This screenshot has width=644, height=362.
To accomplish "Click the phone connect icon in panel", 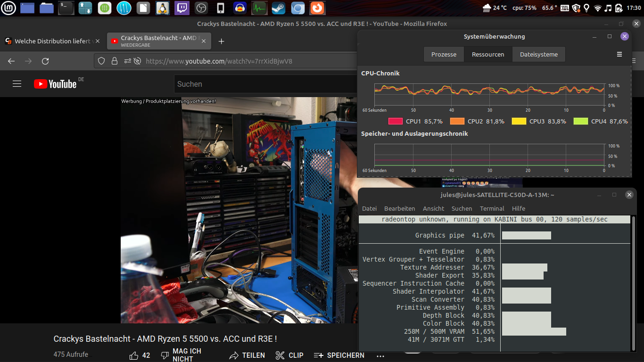I will pyautogui.click(x=221, y=8).
